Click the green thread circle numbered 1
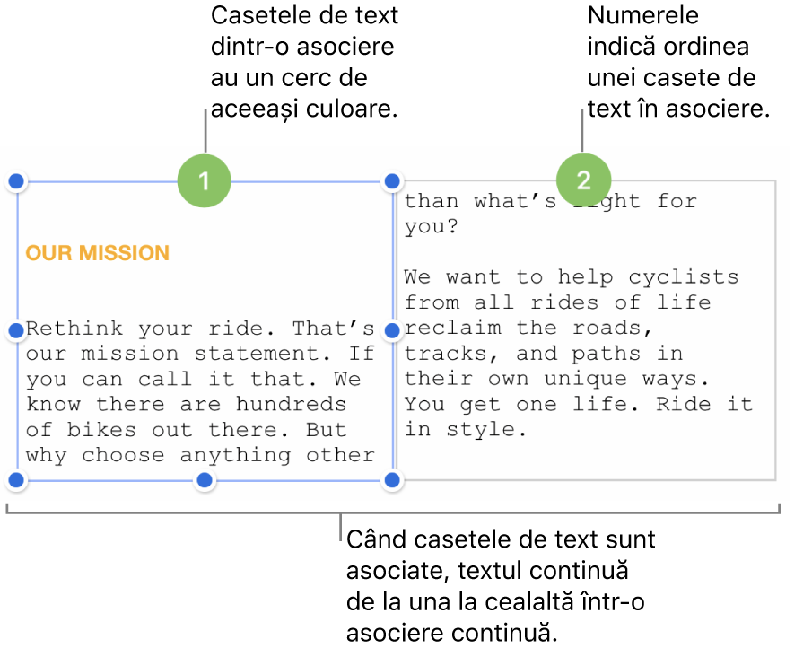812x657 pixels. tap(205, 181)
